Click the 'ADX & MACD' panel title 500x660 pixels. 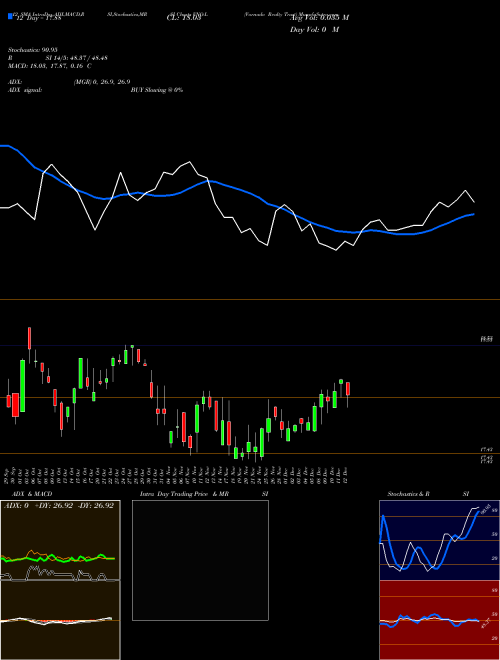32,494
